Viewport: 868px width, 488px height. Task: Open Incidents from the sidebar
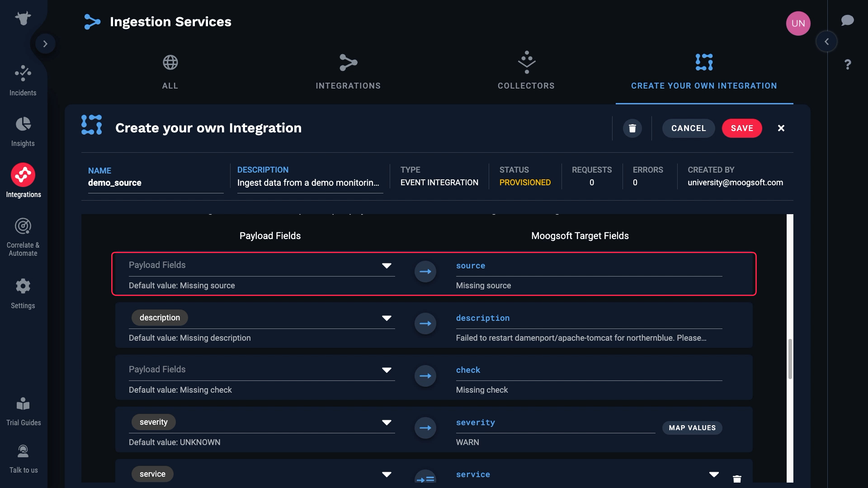pyautogui.click(x=23, y=80)
